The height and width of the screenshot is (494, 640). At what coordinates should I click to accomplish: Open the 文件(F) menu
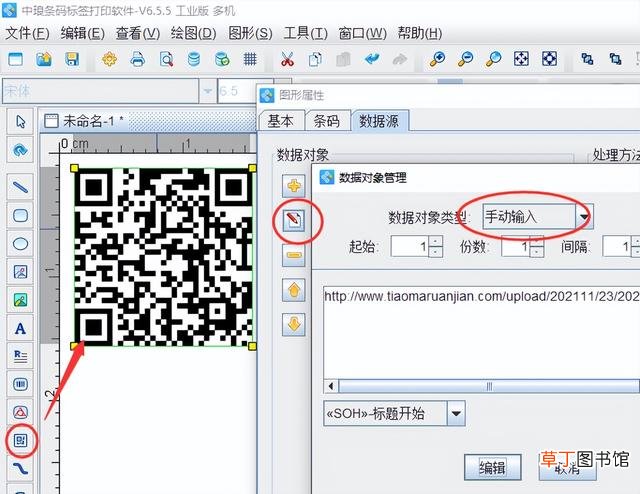27,33
